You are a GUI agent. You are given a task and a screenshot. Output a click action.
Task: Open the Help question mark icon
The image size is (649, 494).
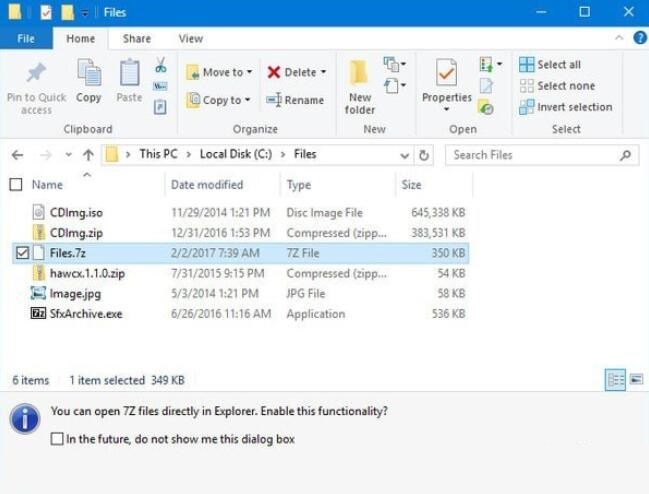point(640,38)
